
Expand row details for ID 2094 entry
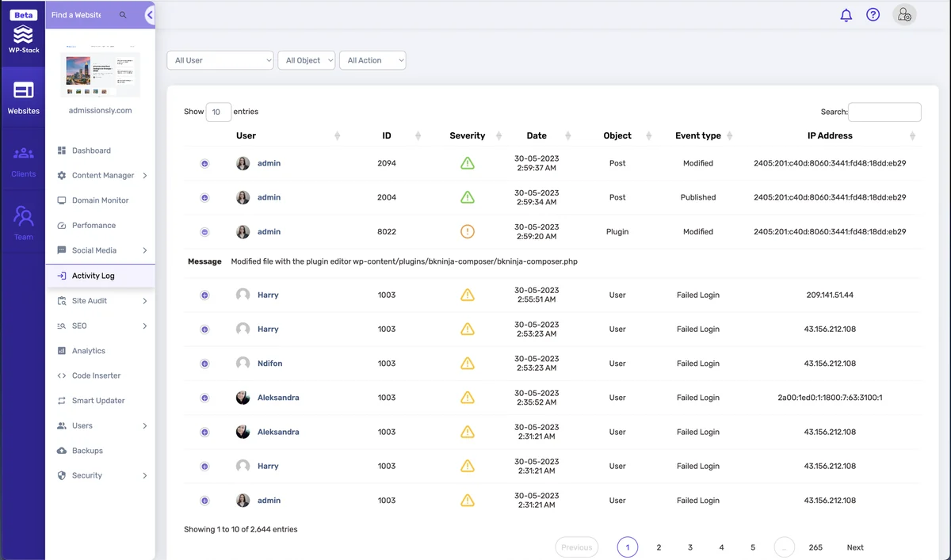click(x=204, y=163)
